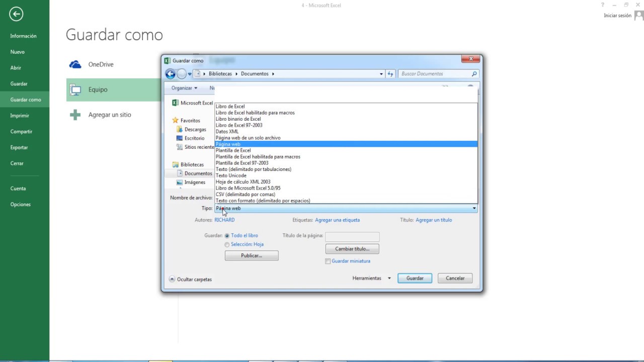644x362 pixels.
Task: Open the Organizar menu
Action: point(184,88)
